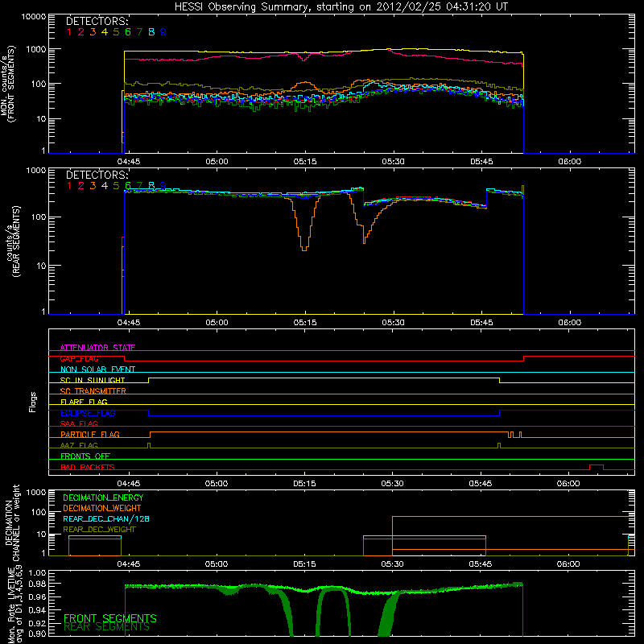Click DETECTORS: label in rear segments plot
Image resolution: width=644 pixels, height=644 pixels.
97,175
